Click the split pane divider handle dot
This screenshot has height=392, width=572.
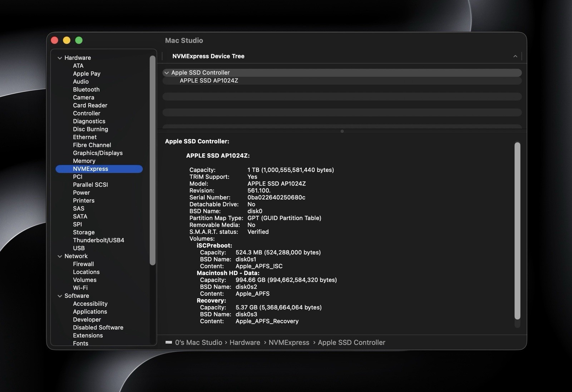click(x=342, y=131)
